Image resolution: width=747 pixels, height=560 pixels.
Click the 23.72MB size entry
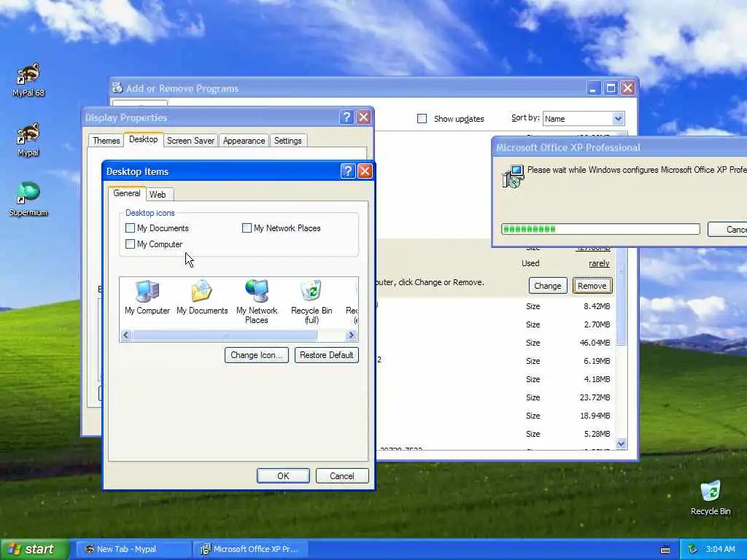595,397
